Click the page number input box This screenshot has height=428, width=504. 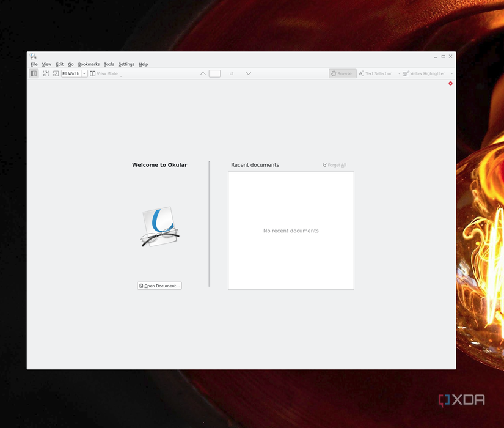(x=214, y=74)
